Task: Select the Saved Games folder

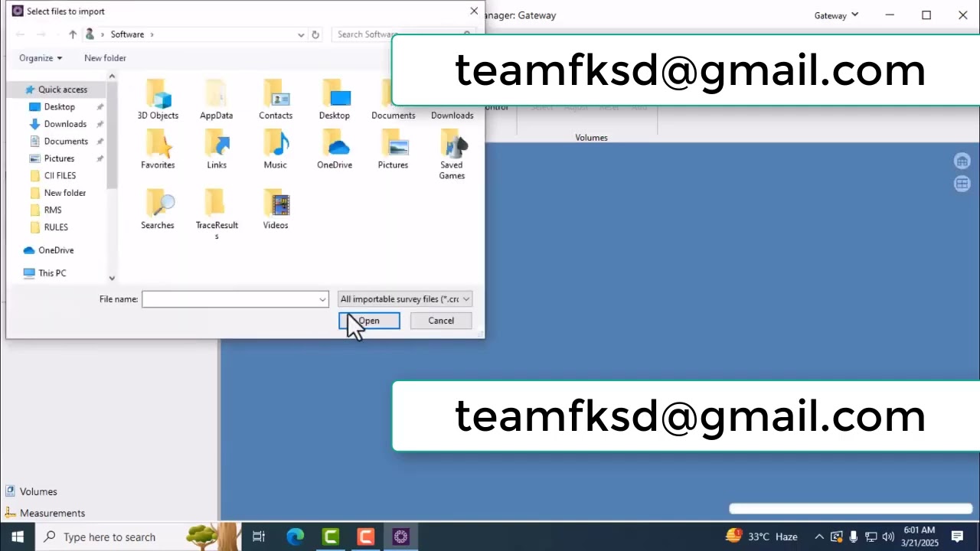Action: click(x=452, y=155)
